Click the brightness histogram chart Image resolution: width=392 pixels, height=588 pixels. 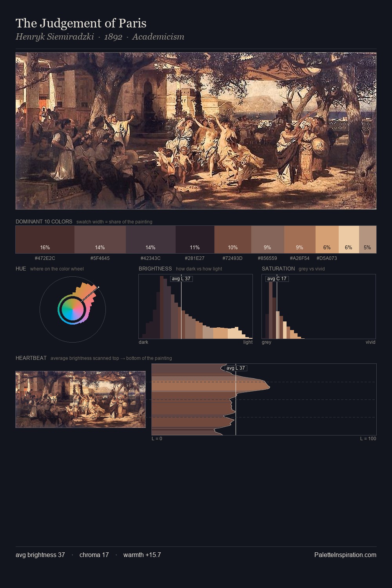pyautogui.click(x=196, y=307)
